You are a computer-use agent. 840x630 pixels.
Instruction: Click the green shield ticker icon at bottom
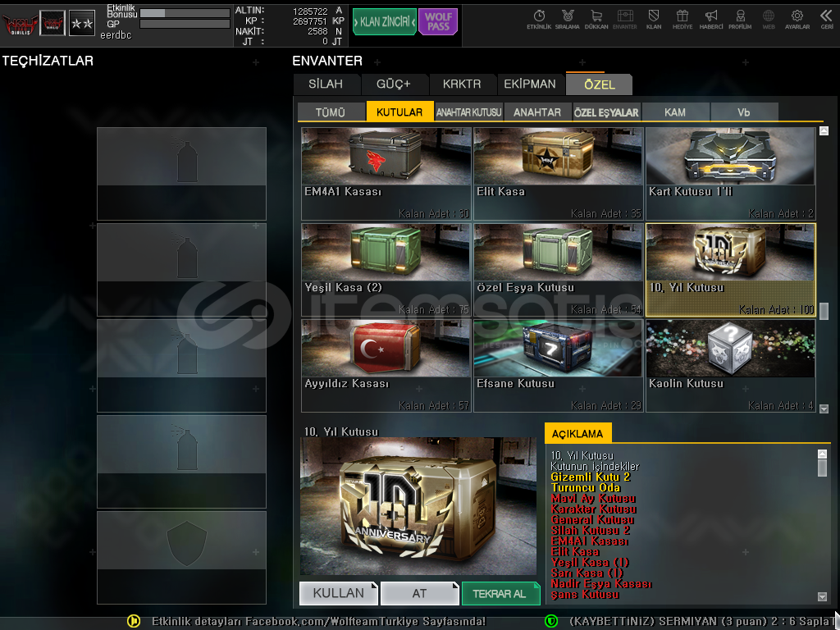[550, 621]
